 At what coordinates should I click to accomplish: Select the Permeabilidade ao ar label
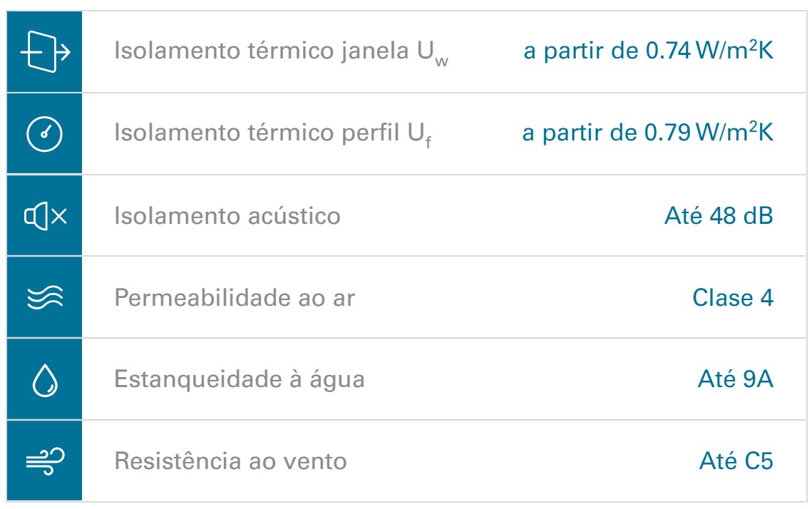(x=235, y=298)
